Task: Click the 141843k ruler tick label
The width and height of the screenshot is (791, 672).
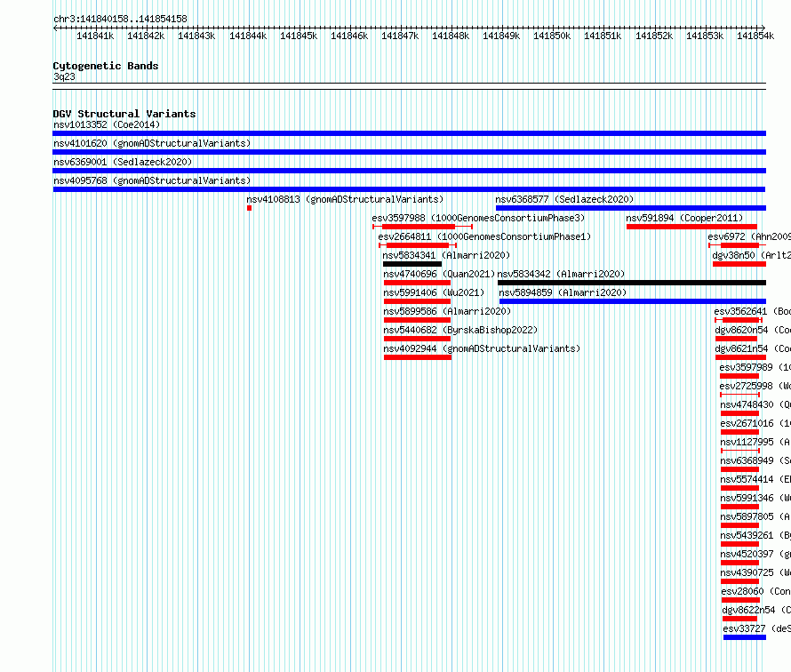Action: (196, 36)
